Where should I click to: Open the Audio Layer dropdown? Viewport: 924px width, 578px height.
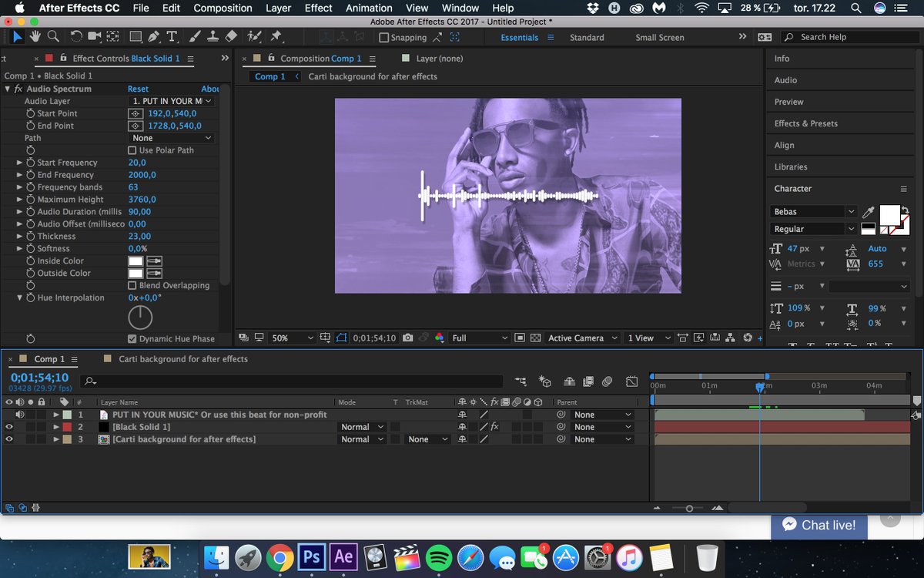[x=172, y=101]
